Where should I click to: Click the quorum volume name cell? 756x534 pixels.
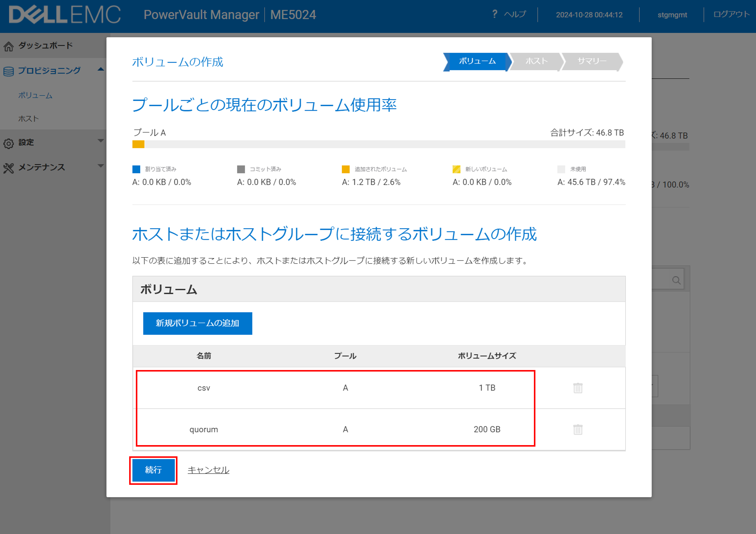[204, 430]
